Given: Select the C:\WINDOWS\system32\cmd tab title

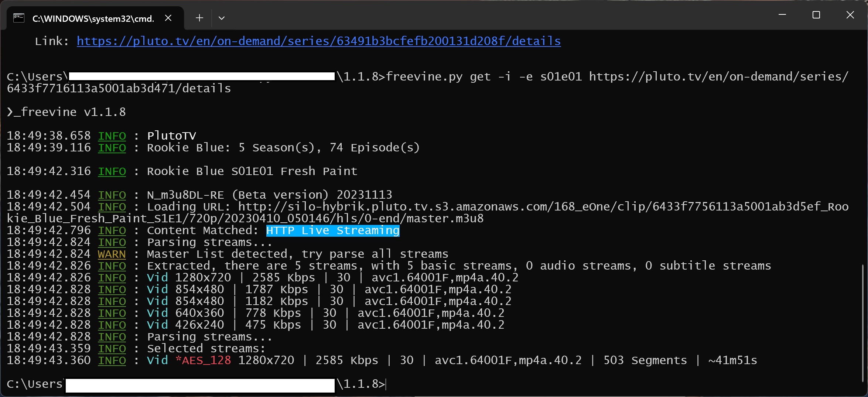Looking at the screenshot, I should click(93, 18).
